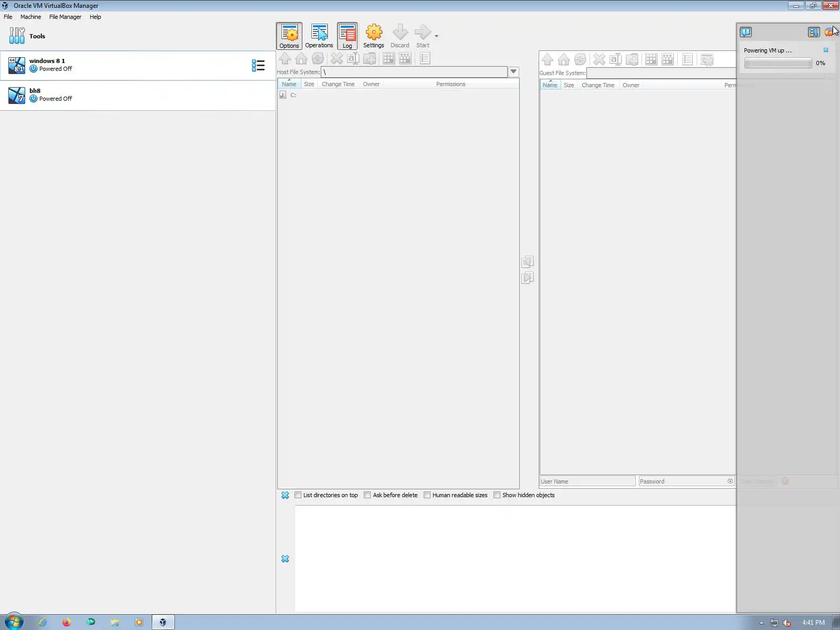The width and height of the screenshot is (840, 630).
Task: Select the Tools entry in sidebar
Action: click(x=138, y=36)
